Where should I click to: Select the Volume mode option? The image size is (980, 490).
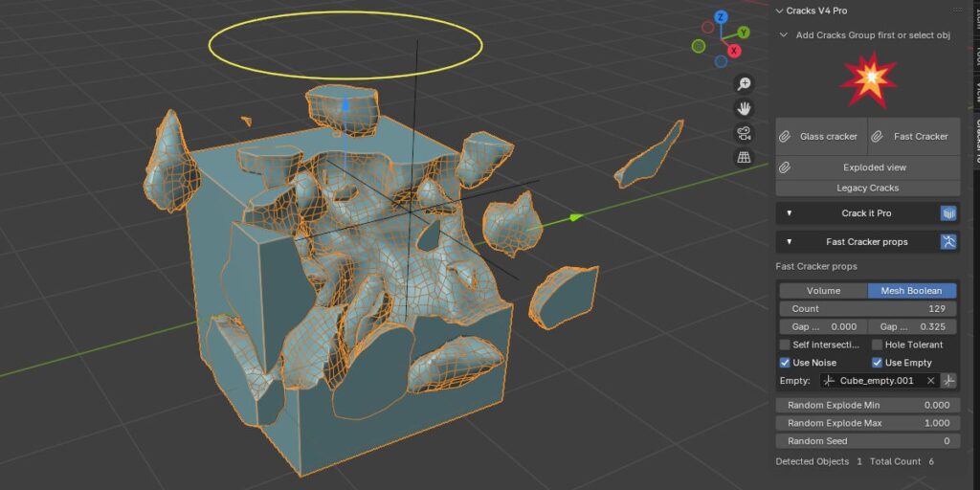coord(824,291)
